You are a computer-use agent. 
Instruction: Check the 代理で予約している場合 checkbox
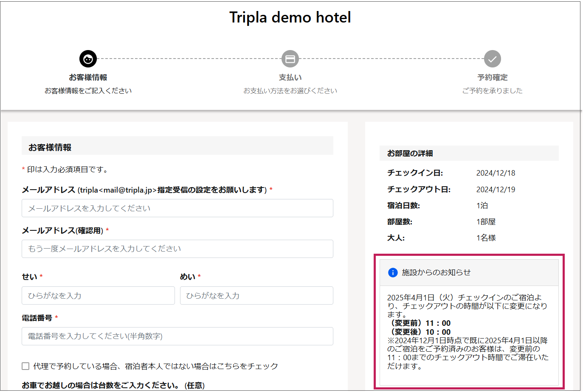click(25, 366)
